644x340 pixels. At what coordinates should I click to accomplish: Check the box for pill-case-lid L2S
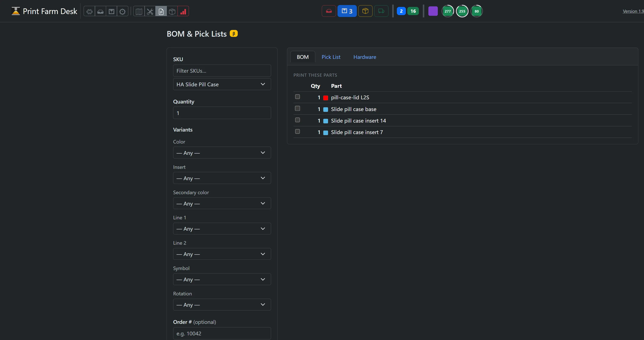click(x=297, y=97)
